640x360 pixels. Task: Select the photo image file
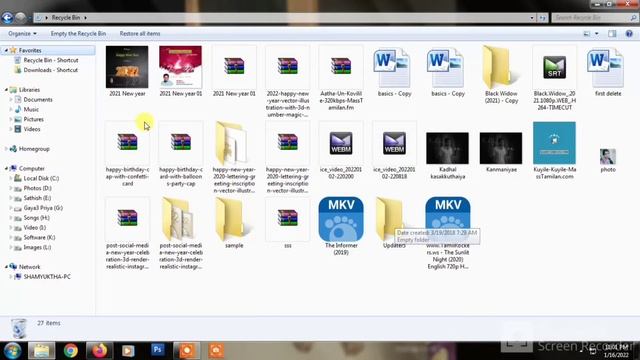(607, 156)
